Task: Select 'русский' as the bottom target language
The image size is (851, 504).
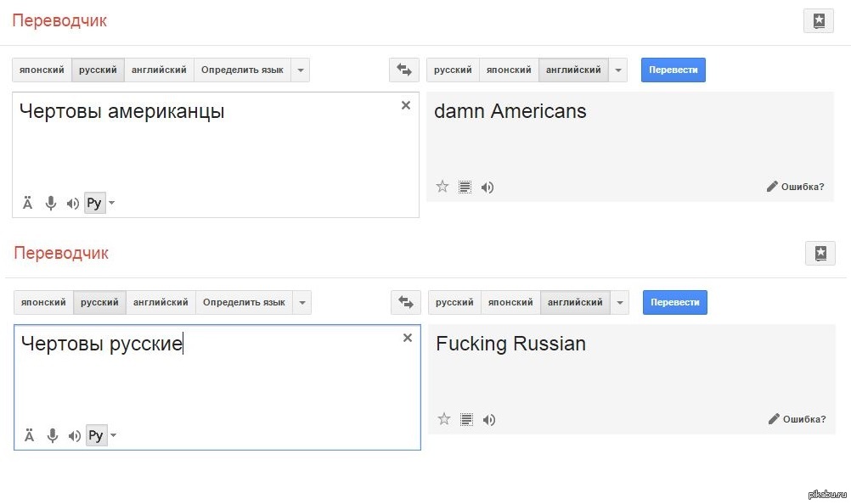Action: [x=454, y=302]
